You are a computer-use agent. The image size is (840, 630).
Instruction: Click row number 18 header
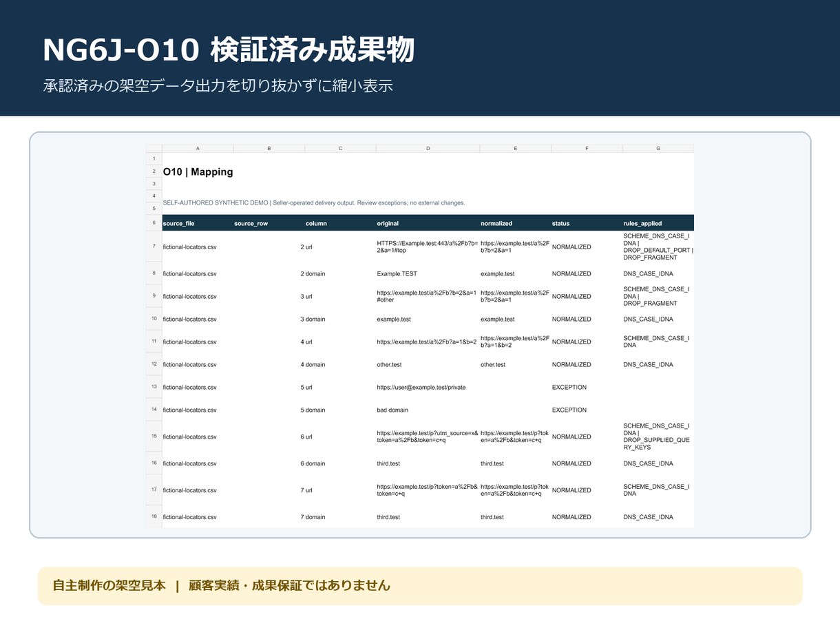click(x=154, y=516)
